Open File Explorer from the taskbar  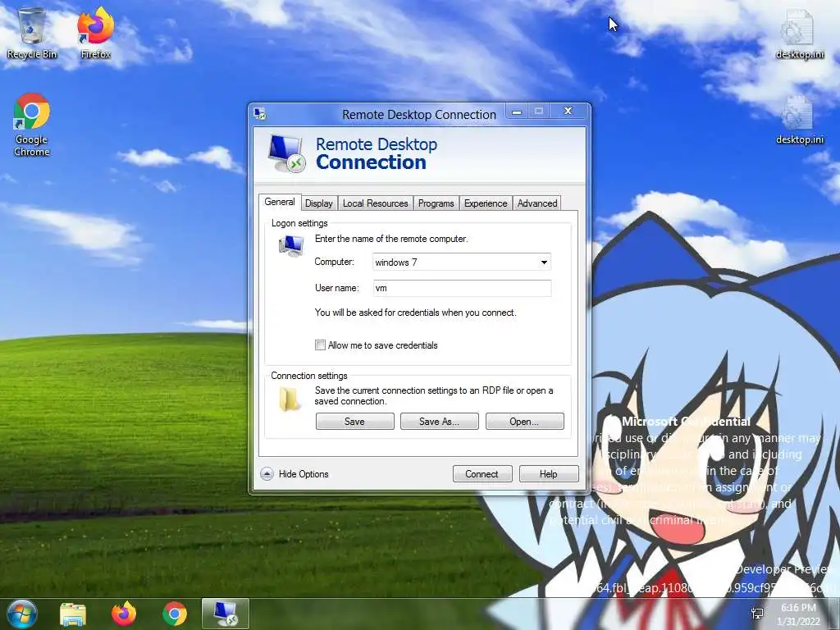(x=73, y=614)
